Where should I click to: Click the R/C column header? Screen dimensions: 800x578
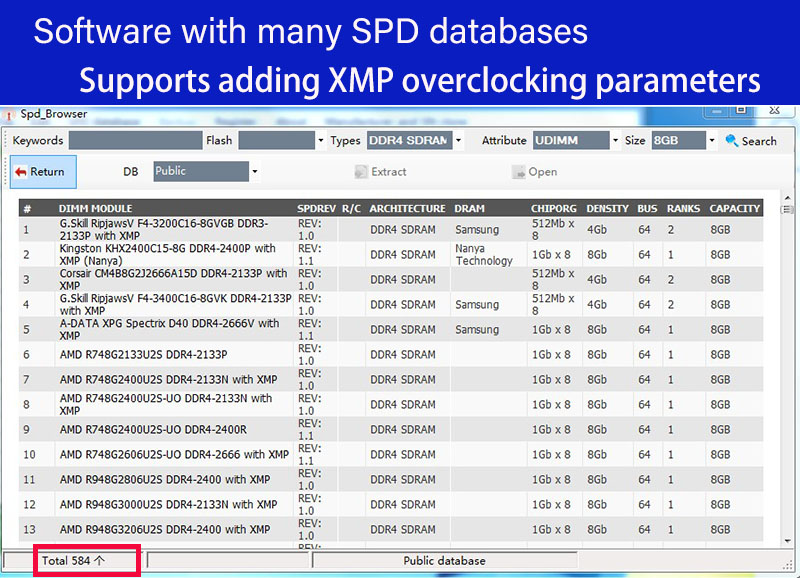[351, 208]
